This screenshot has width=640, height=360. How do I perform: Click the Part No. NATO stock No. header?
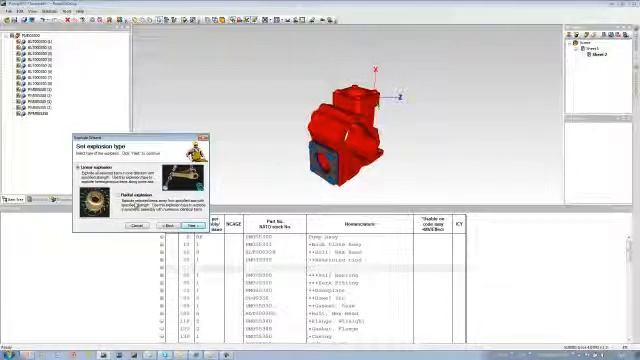pos(275,224)
